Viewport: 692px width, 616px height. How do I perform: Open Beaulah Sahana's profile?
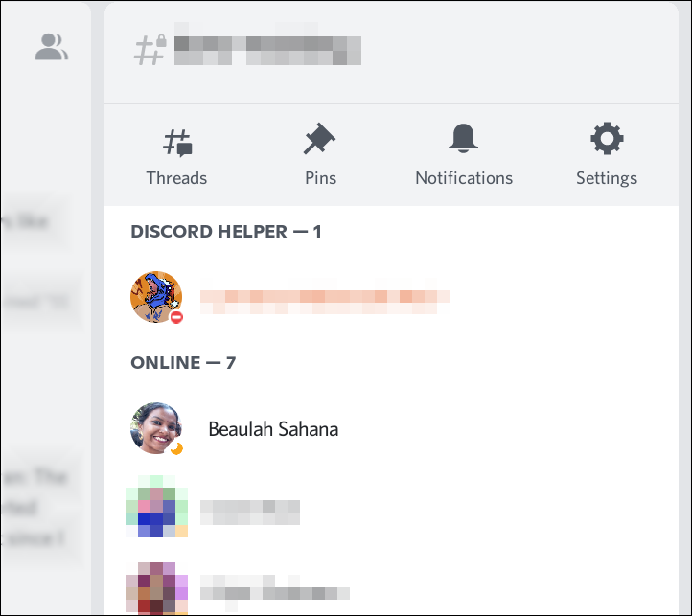click(x=273, y=429)
